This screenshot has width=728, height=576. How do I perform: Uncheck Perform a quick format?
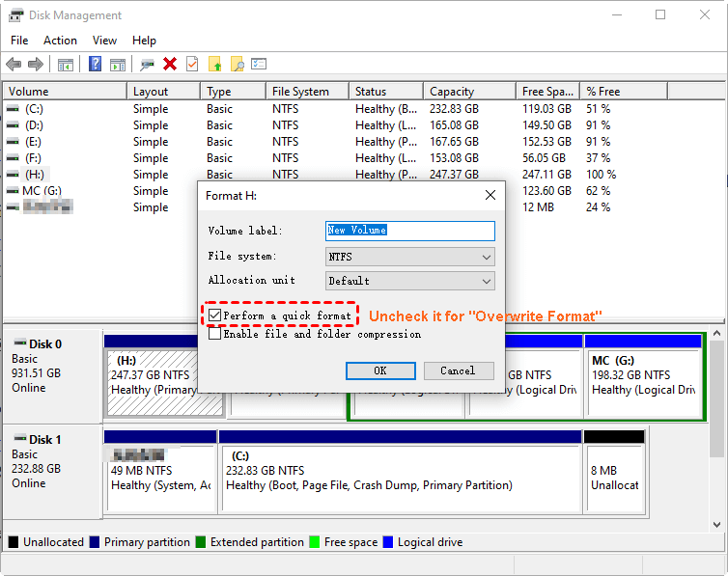[214, 315]
